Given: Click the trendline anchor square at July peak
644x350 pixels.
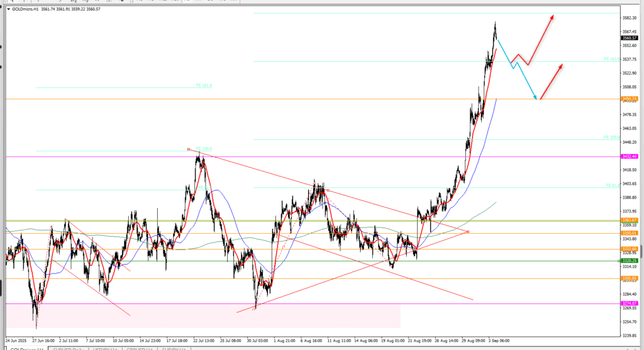Looking at the screenshot, I should tap(189, 149).
